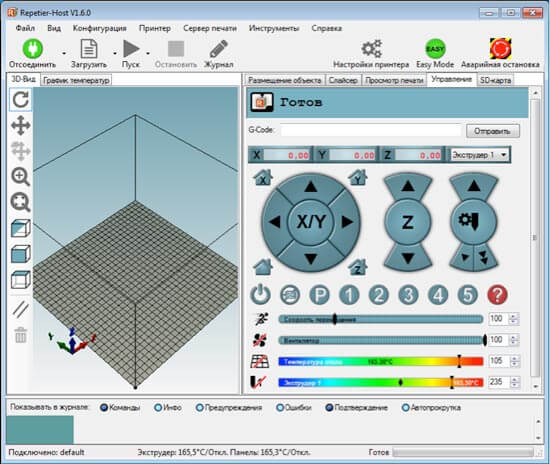This screenshot has width=550, height=464.
Task: Open dropdown arrow next to Отсоединить
Action: coord(64,53)
